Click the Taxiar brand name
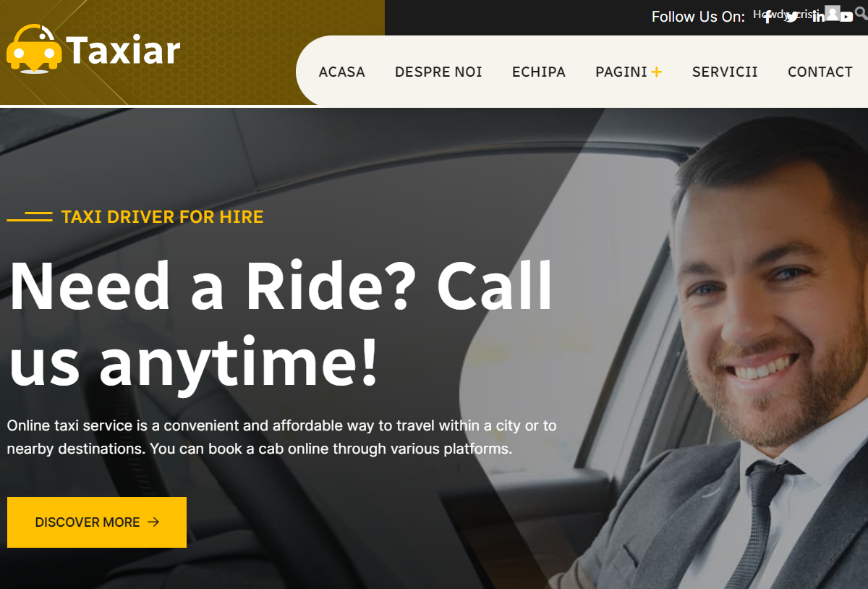868x589 pixels. [123, 51]
